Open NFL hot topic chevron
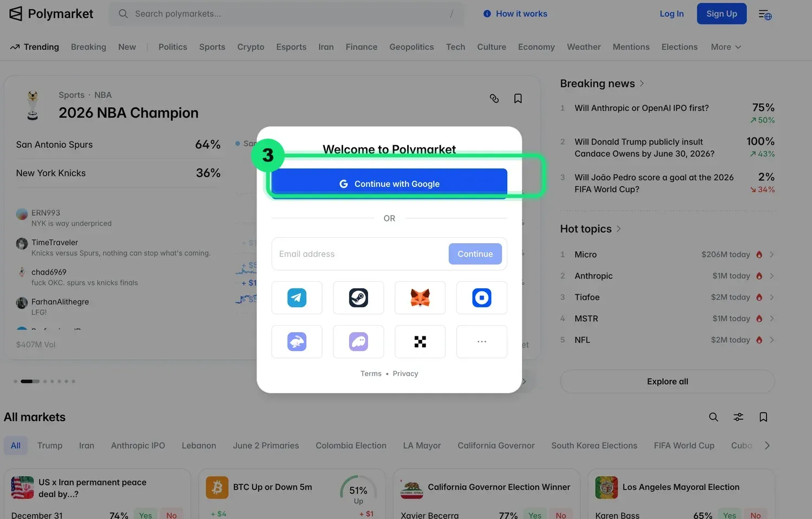Image resolution: width=812 pixels, height=519 pixels. pos(771,340)
